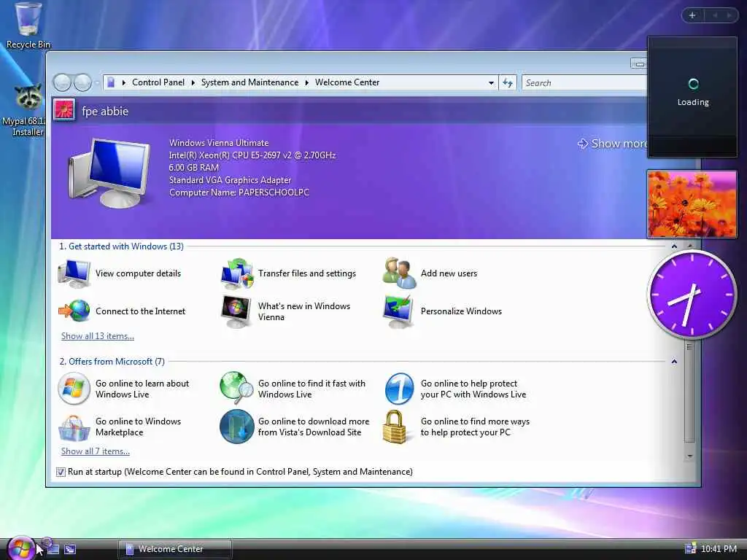747x560 pixels.
Task: Click the Show desktop quick launch icon
Action: pyautogui.click(x=53, y=549)
